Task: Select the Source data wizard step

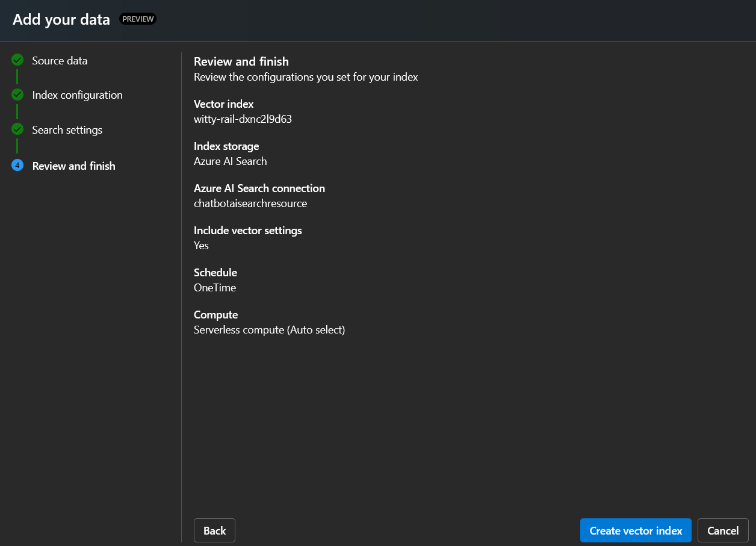Action: tap(60, 60)
